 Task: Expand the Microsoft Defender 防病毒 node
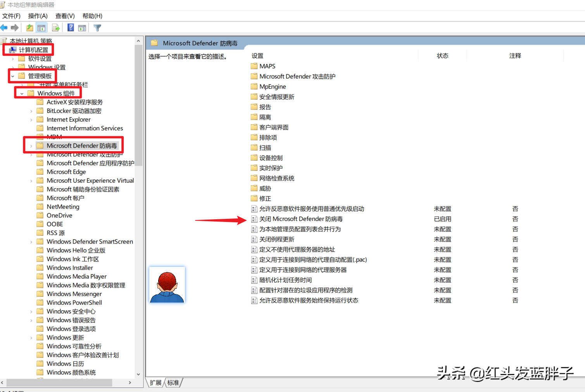click(31, 146)
